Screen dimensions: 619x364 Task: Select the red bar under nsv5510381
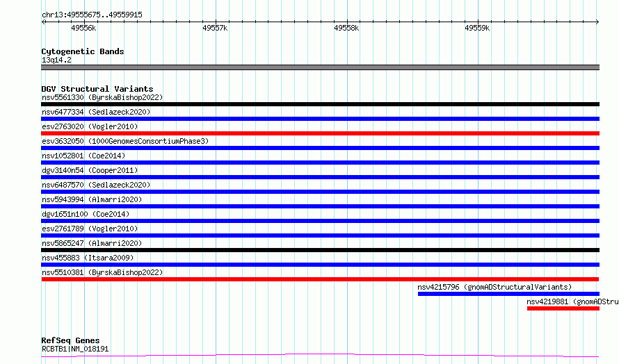[x=320, y=279]
